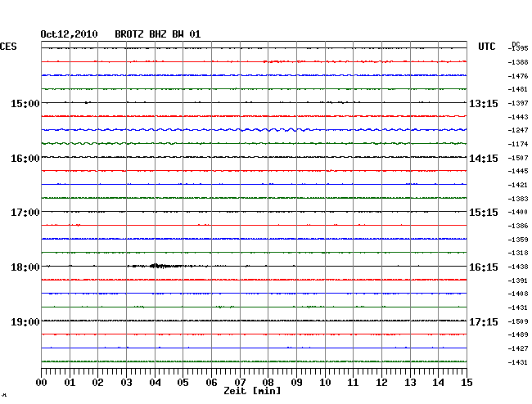The height and width of the screenshot is (404, 532).
Task: Click the seismic event burst on 18:00 trace
Action: [x=160, y=266]
